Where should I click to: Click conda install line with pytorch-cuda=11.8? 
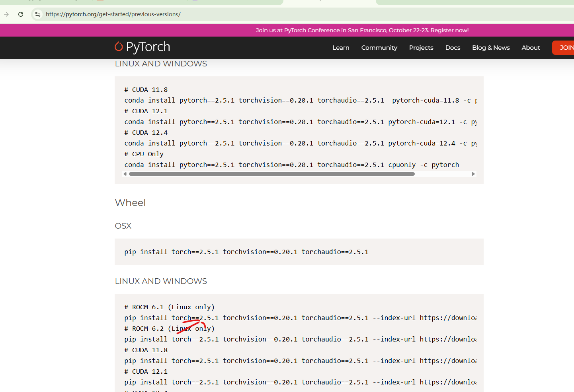click(301, 101)
